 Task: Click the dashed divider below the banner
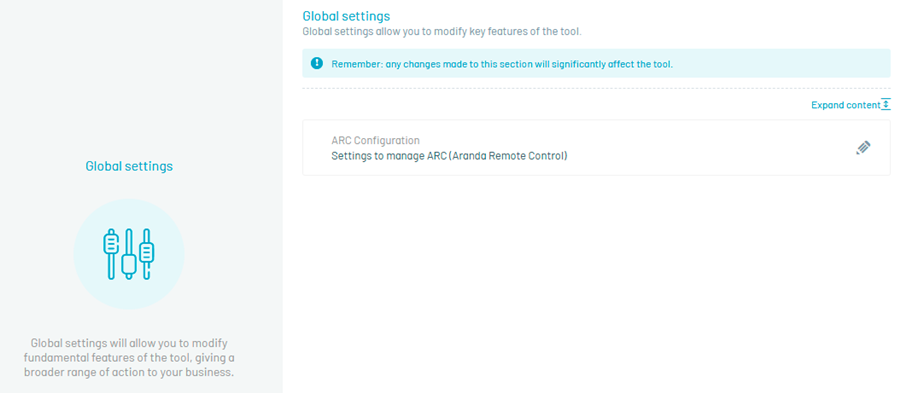pyautogui.click(x=596, y=88)
